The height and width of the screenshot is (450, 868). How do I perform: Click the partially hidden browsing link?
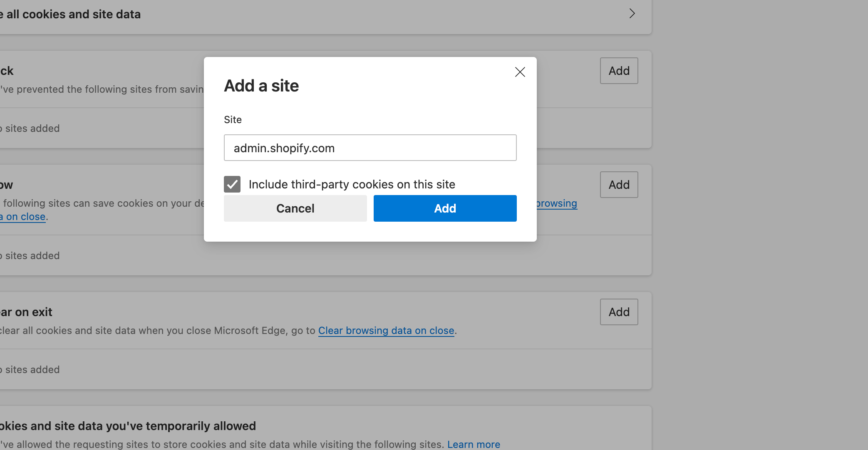click(x=556, y=203)
